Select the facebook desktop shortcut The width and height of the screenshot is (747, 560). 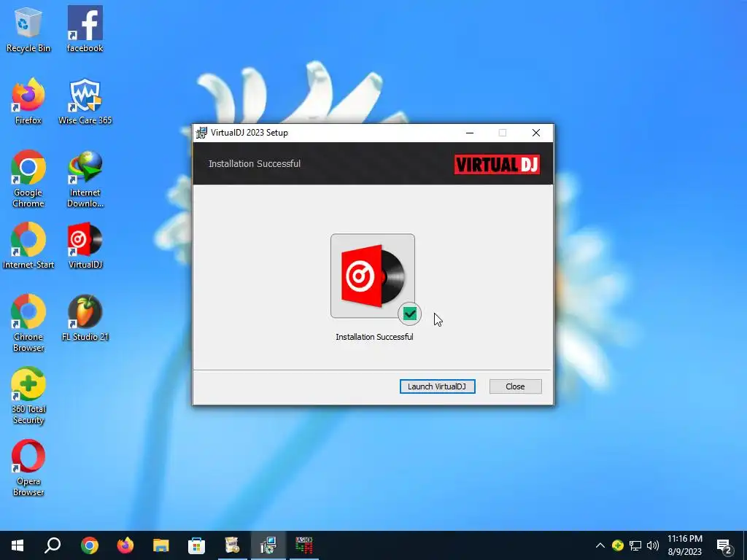pyautogui.click(x=85, y=29)
